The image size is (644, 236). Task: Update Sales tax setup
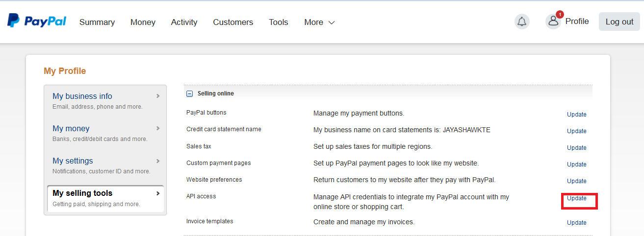[x=576, y=148]
